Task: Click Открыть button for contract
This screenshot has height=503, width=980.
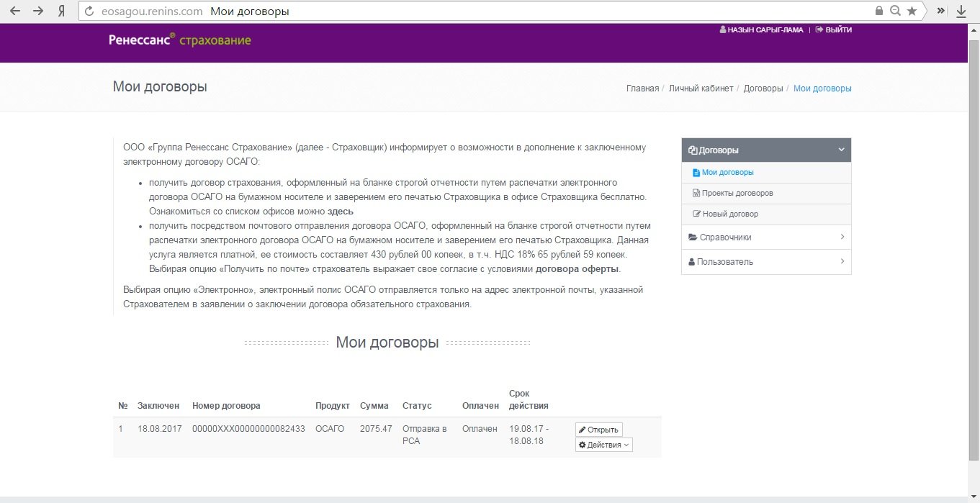Action: (598, 430)
